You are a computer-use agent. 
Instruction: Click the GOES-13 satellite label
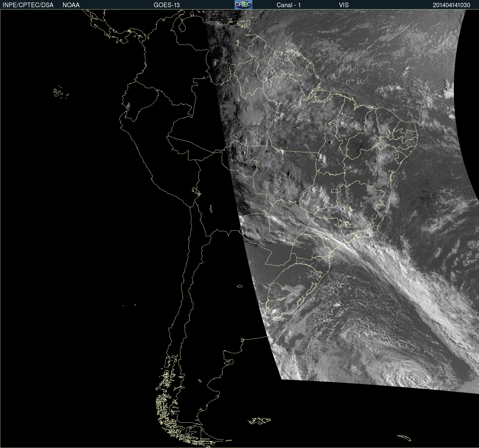[167, 5]
